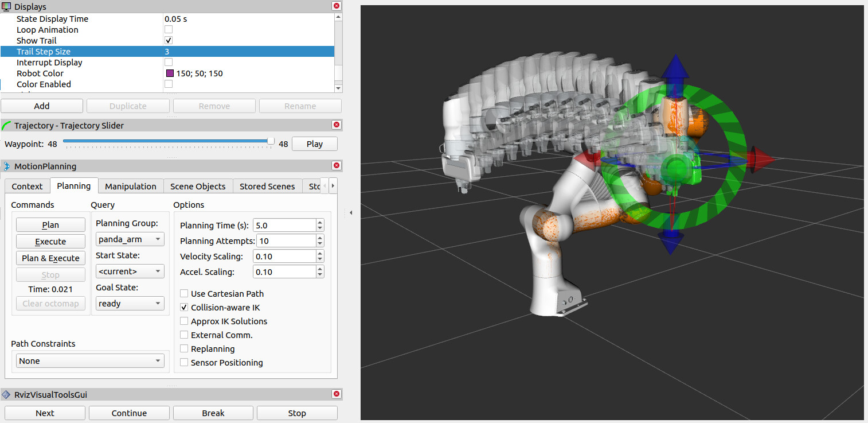The image size is (868, 423).
Task: Switch to the Context tab
Action: (x=27, y=186)
